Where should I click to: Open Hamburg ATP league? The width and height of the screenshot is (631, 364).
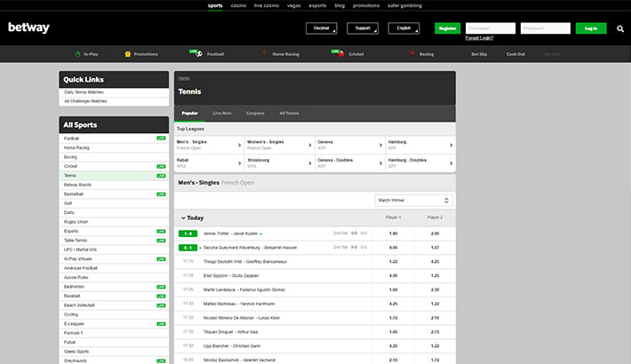pyautogui.click(x=420, y=145)
